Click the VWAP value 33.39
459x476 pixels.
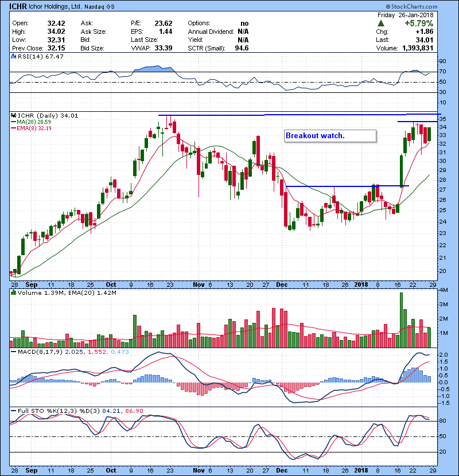pyautogui.click(x=164, y=48)
